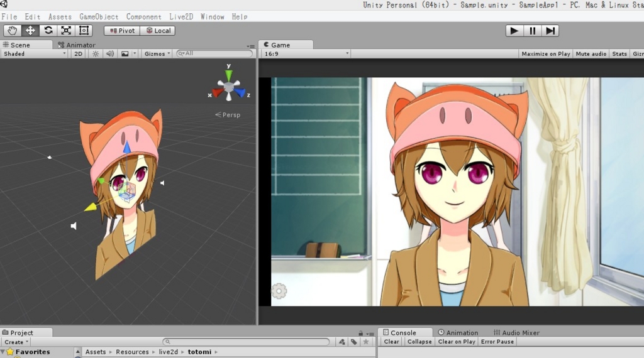Toggle Local/Global handle rotation
The height and width of the screenshot is (358, 644).
pyautogui.click(x=158, y=31)
